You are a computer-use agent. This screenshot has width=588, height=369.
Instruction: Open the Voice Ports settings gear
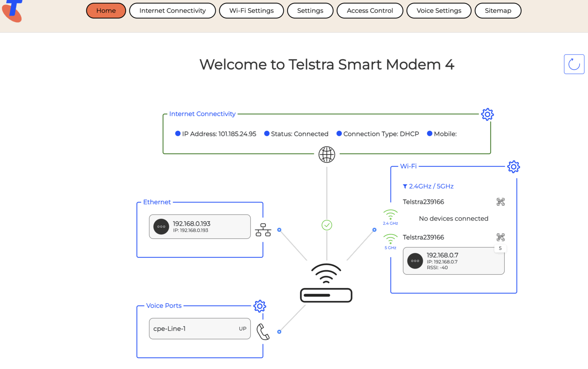pos(260,306)
